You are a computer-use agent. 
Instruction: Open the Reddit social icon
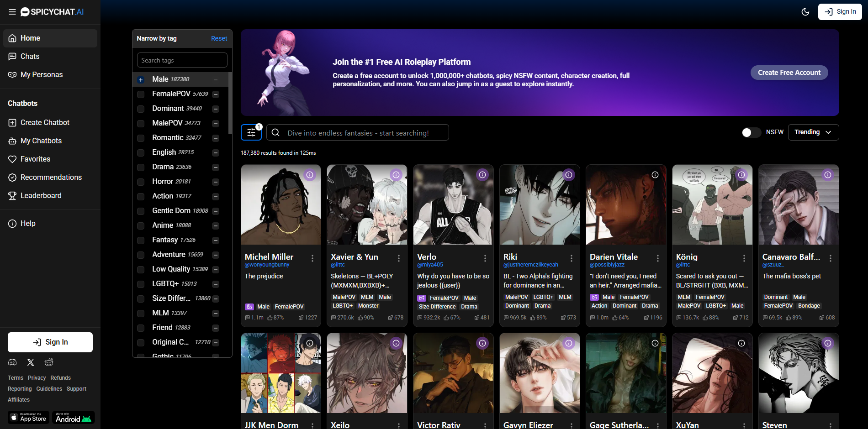point(49,362)
